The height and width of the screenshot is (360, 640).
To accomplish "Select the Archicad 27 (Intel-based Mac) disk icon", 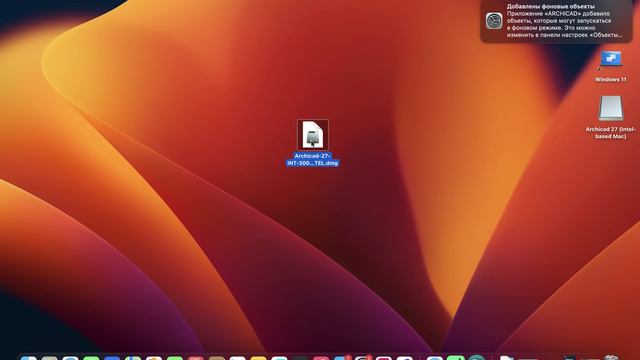I will [611, 108].
